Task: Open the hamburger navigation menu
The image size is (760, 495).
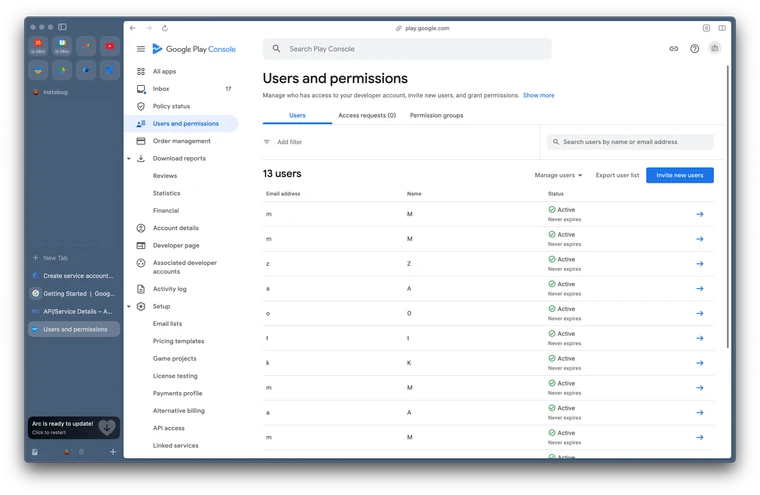Action: pos(141,49)
